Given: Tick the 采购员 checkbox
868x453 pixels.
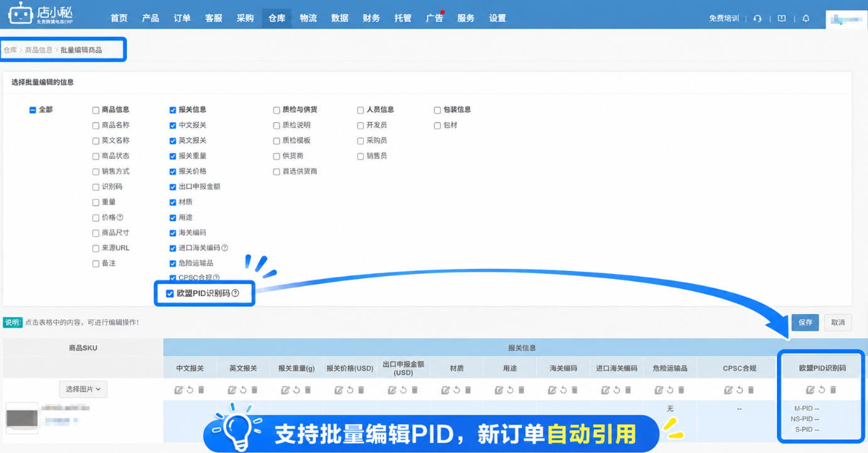Looking at the screenshot, I should point(361,141).
